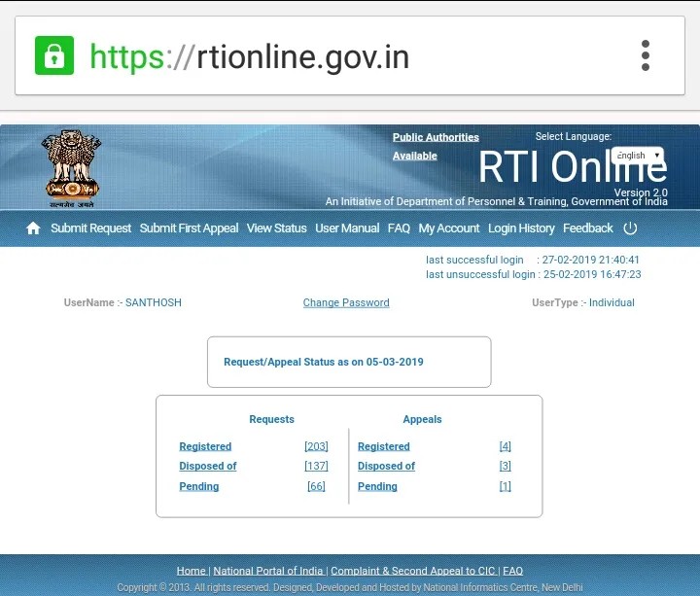Screen dimensions: 700x596
Task: Open the browser three-dot menu
Action: click(x=646, y=55)
